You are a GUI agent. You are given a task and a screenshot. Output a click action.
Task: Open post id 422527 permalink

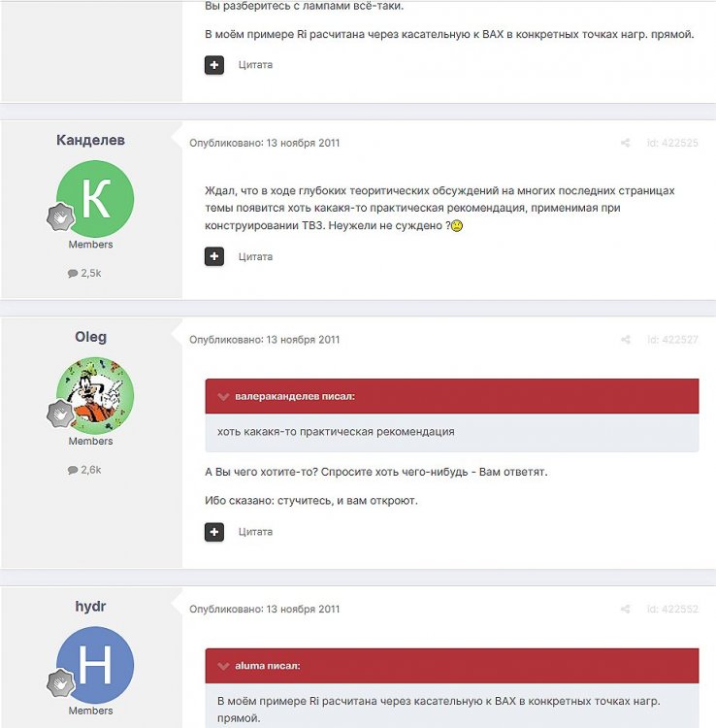click(672, 340)
